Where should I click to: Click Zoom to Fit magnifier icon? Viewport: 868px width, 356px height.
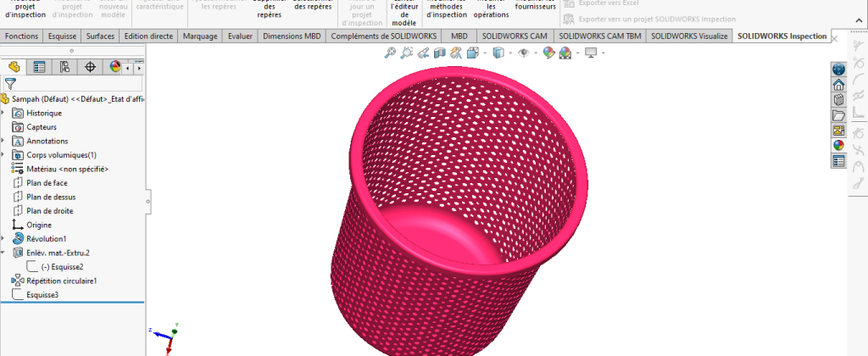click(390, 53)
